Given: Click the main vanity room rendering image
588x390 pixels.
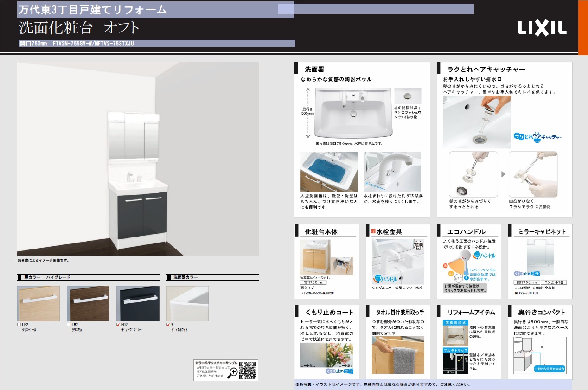Looking at the screenshot, I should point(138,158).
